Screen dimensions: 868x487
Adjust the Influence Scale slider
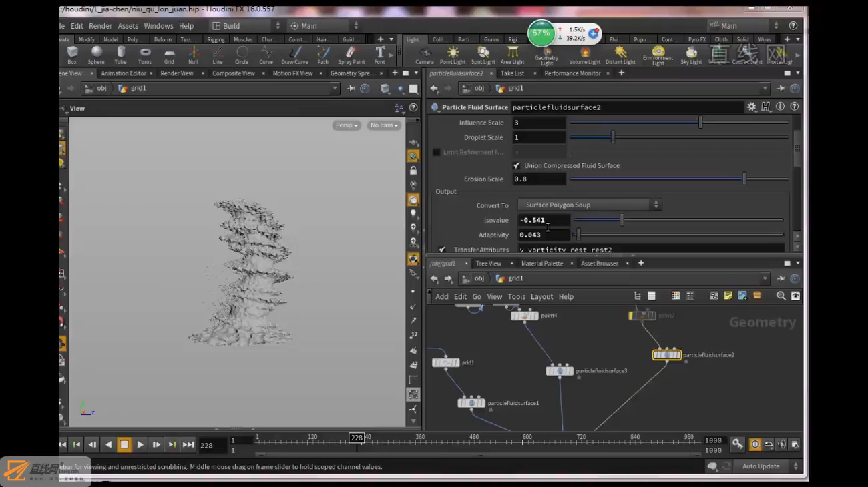679,123
